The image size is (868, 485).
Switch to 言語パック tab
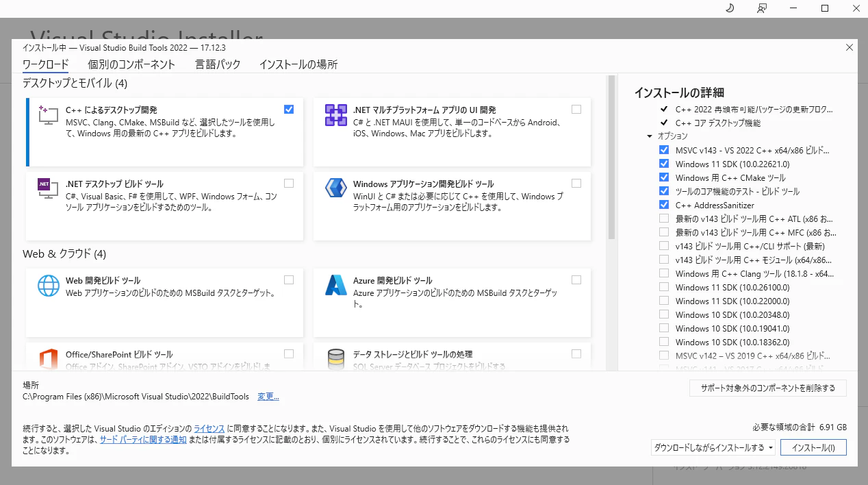pos(218,64)
